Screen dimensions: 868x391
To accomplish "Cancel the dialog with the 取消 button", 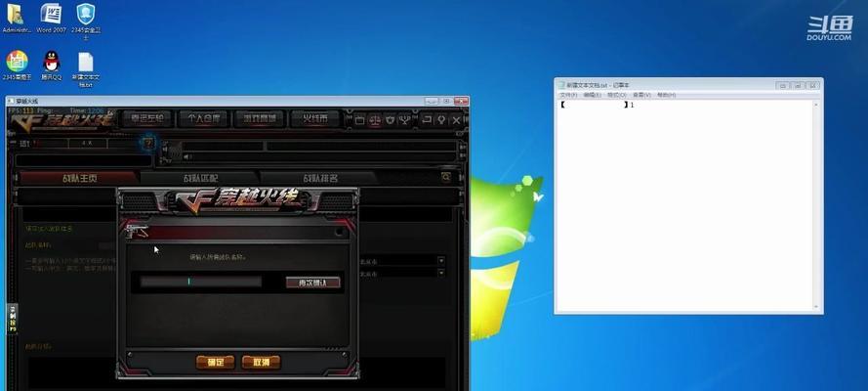I will click(262, 363).
